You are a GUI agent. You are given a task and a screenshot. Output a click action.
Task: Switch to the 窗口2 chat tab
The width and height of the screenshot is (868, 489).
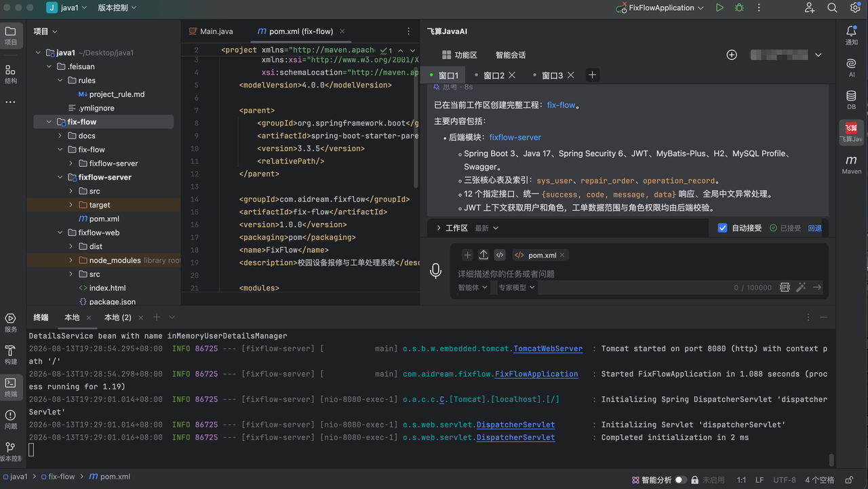tap(494, 75)
